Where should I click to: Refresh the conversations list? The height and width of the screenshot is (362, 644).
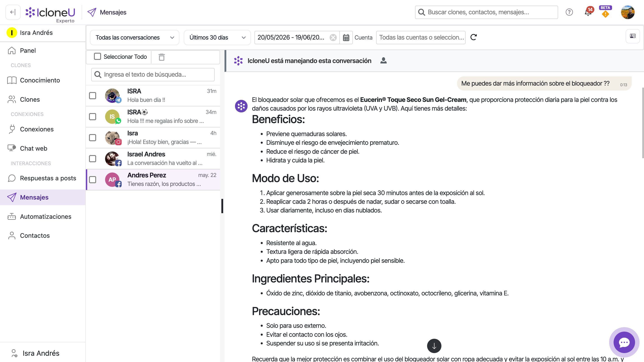point(474,37)
